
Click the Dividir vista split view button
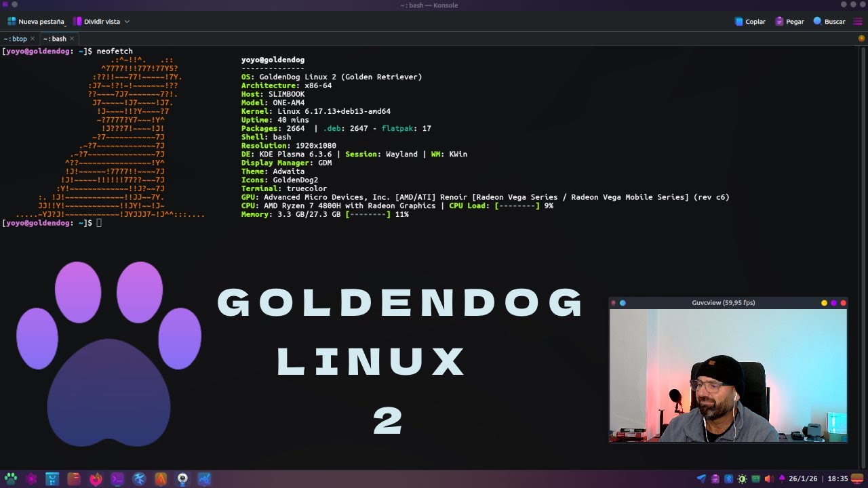pyautogui.click(x=96, y=22)
